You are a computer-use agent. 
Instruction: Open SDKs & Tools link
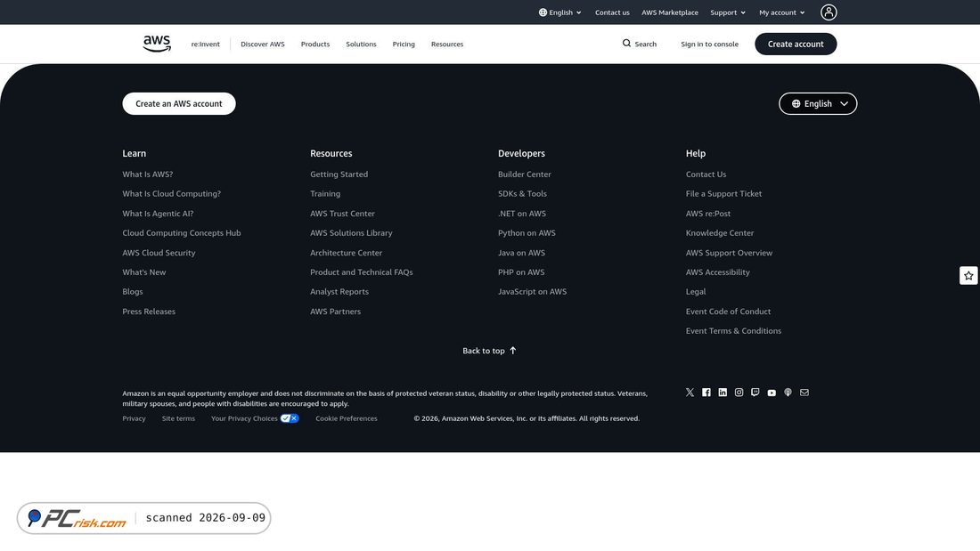pos(522,194)
